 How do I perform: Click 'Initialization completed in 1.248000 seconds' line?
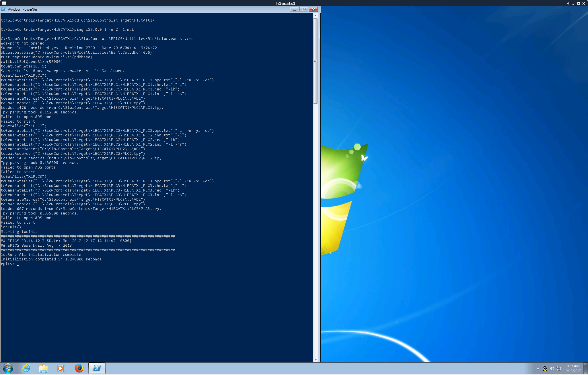click(52, 259)
